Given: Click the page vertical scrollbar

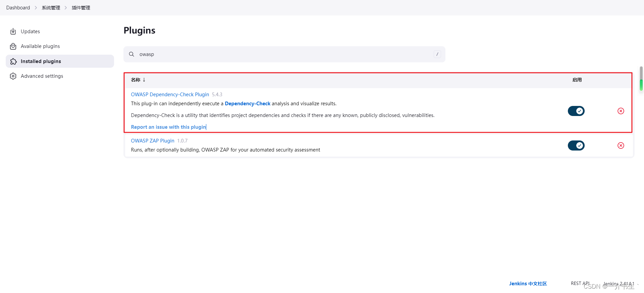Looking at the screenshot, I should [641, 78].
